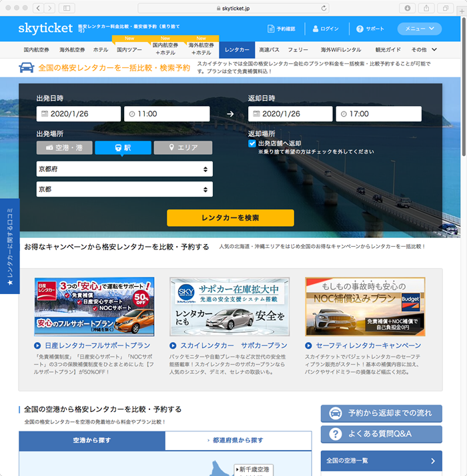Open 予約確認 reservation check link
The width and height of the screenshot is (467, 476).
[x=282, y=29]
